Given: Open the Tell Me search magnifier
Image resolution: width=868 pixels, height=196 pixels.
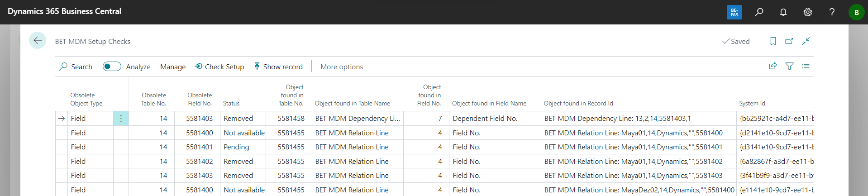Looking at the screenshot, I should coord(759,12).
